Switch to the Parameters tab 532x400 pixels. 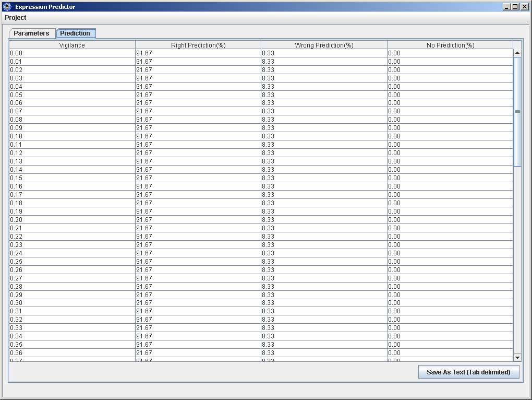pyautogui.click(x=31, y=33)
